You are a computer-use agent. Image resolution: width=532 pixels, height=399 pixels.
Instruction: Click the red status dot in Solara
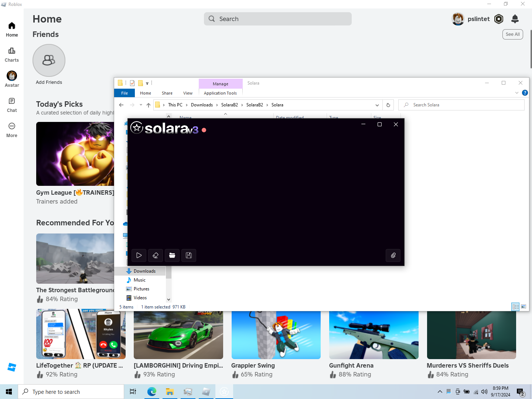click(x=204, y=130)
